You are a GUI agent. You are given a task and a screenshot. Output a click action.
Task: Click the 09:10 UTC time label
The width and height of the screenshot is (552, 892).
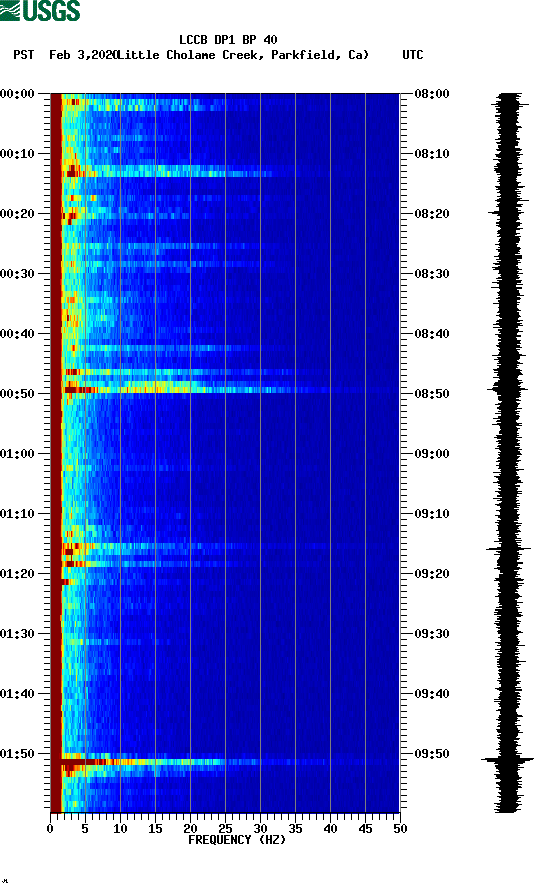point(432,514)
